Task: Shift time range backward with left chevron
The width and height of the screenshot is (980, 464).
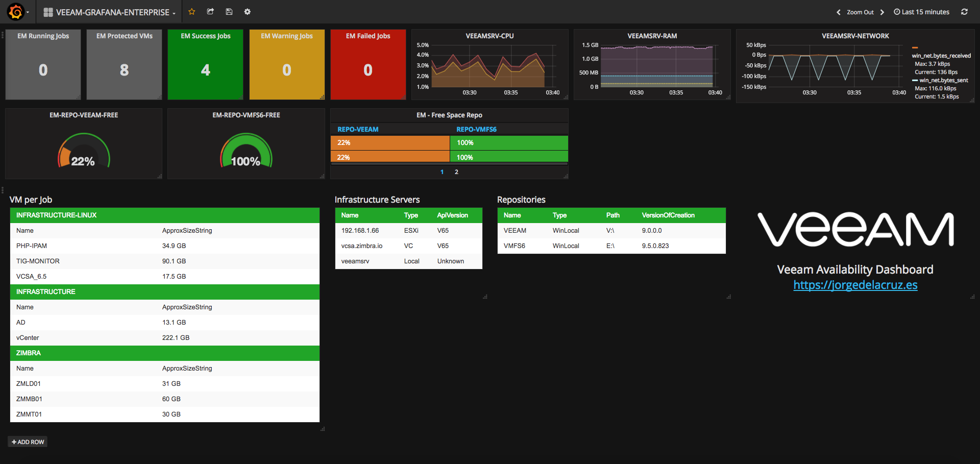Action: [838, 12]
